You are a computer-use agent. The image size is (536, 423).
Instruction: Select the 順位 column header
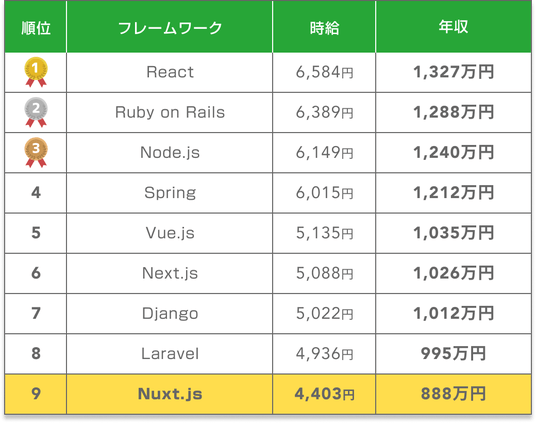tap(36, 27)
